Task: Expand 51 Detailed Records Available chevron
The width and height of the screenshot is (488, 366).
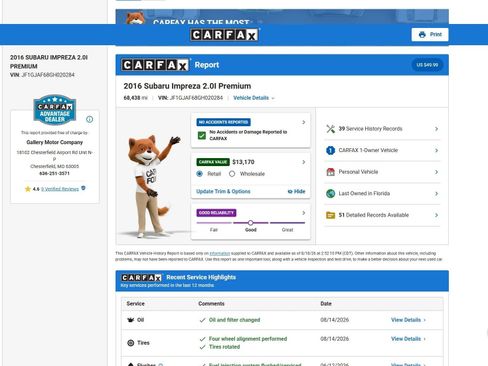Action: pos(436,215)
